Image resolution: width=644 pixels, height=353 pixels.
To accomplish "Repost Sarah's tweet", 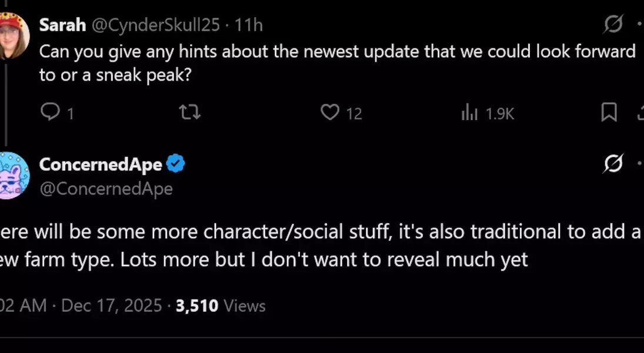I will [x=189, y=112].
